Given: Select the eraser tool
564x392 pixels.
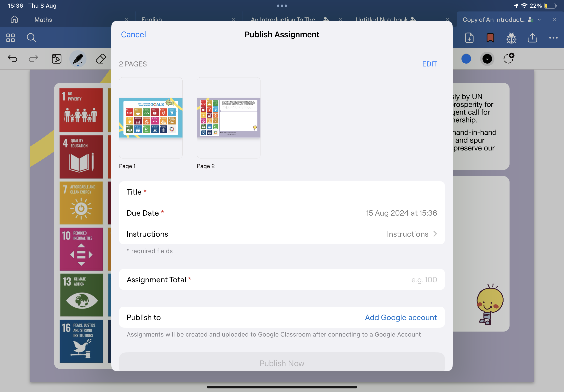Looking at the screenshot, I should [x=101, y=59].
